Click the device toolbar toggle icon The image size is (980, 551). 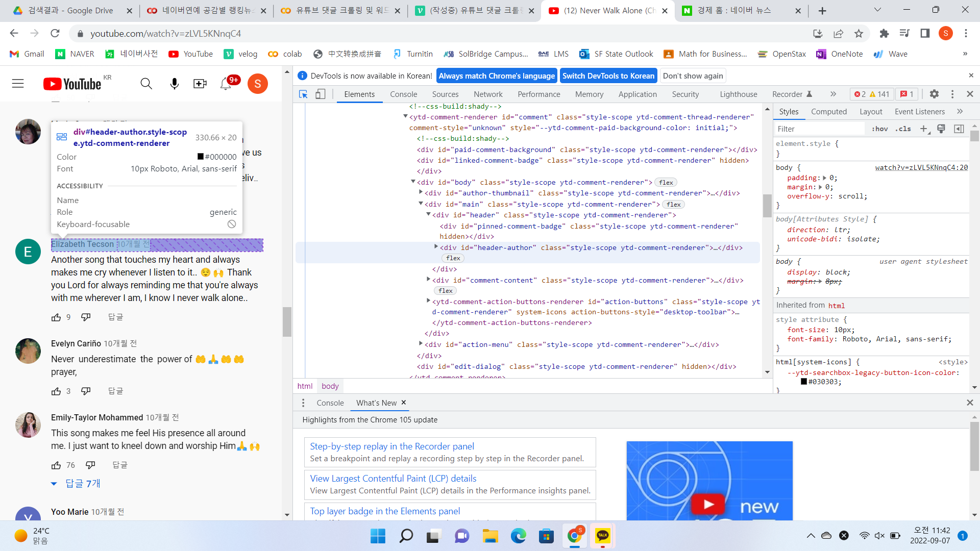click(321, 94)
